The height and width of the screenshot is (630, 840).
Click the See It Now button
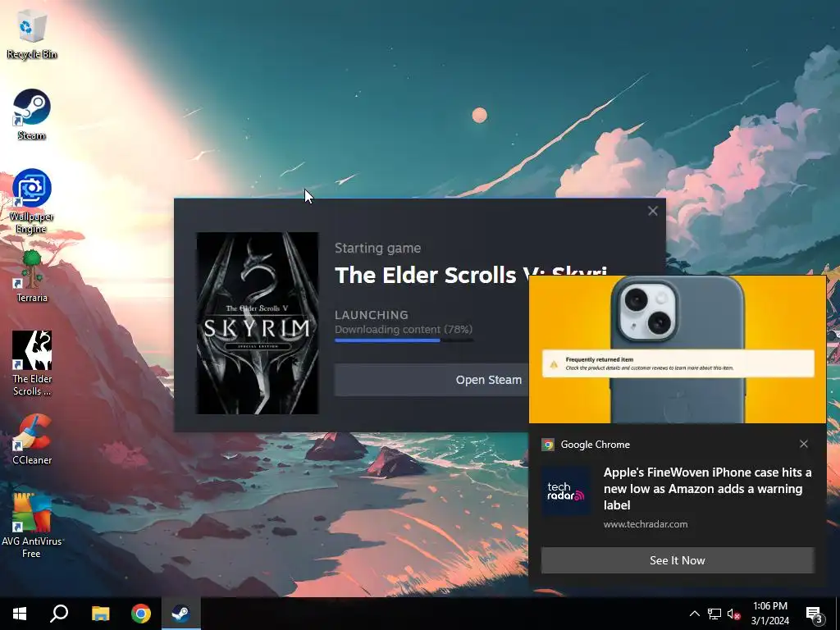coord(678,560)
